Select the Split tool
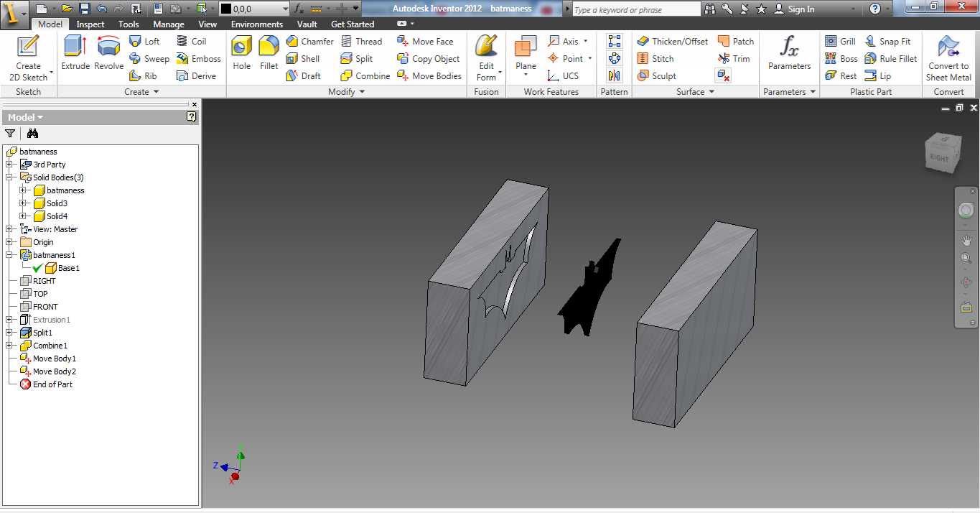The image size is (980, 513). pos(357,59)
